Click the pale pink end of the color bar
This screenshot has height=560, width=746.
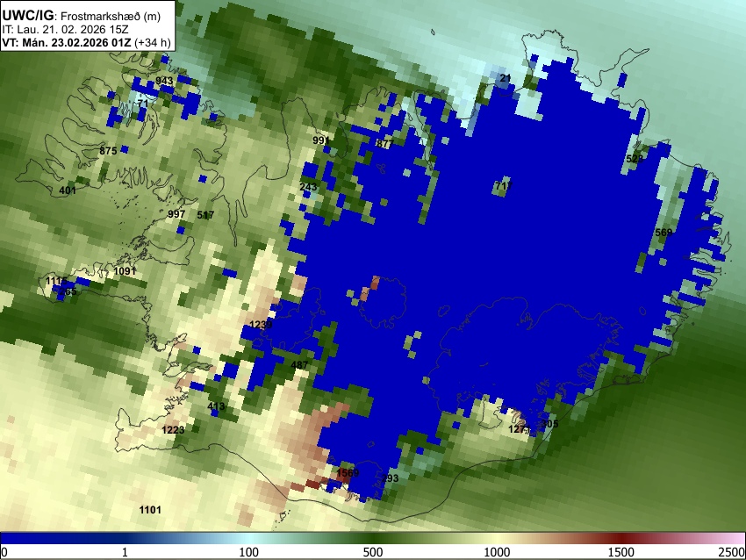point(735,538)
